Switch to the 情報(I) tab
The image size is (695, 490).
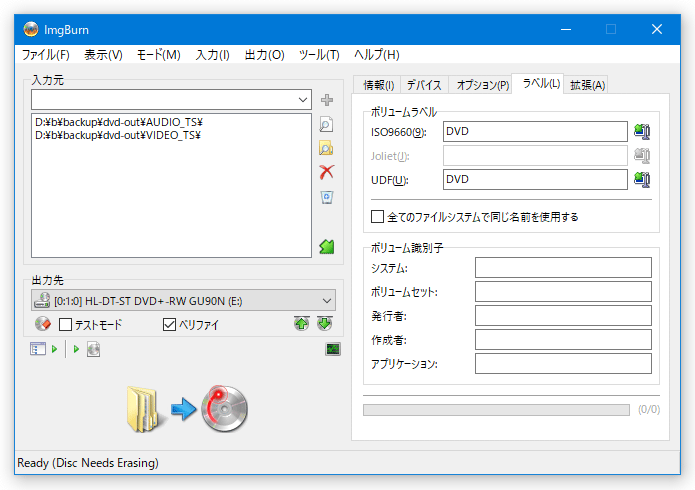tap(378, 85)
